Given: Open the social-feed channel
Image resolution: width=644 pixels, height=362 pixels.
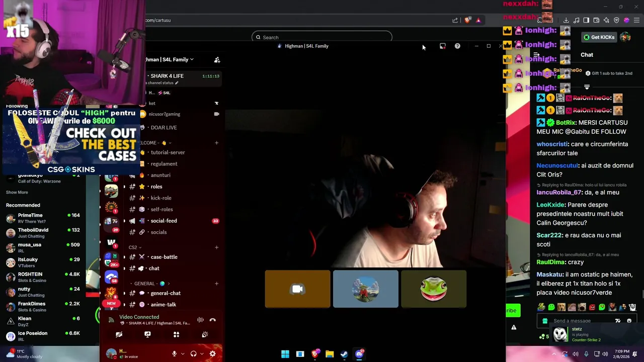Looking at the screenshot, I should click(x=164, y=221).
